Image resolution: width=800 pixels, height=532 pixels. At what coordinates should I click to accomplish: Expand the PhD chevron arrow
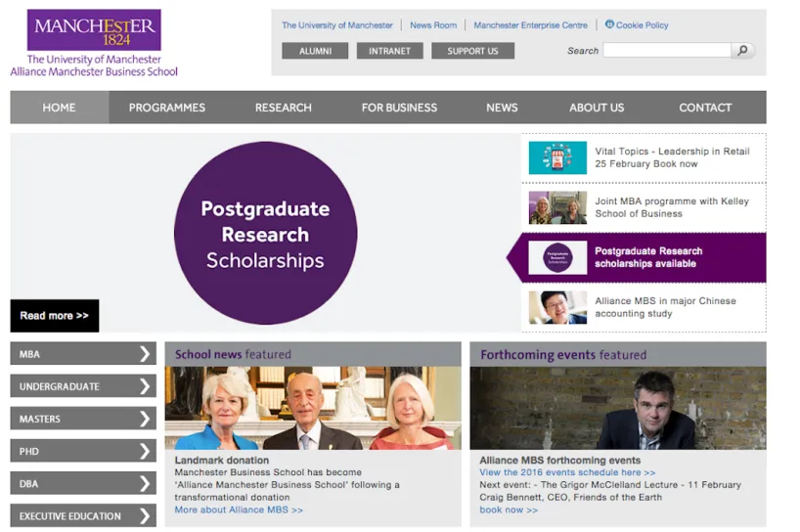pos(145,451)
